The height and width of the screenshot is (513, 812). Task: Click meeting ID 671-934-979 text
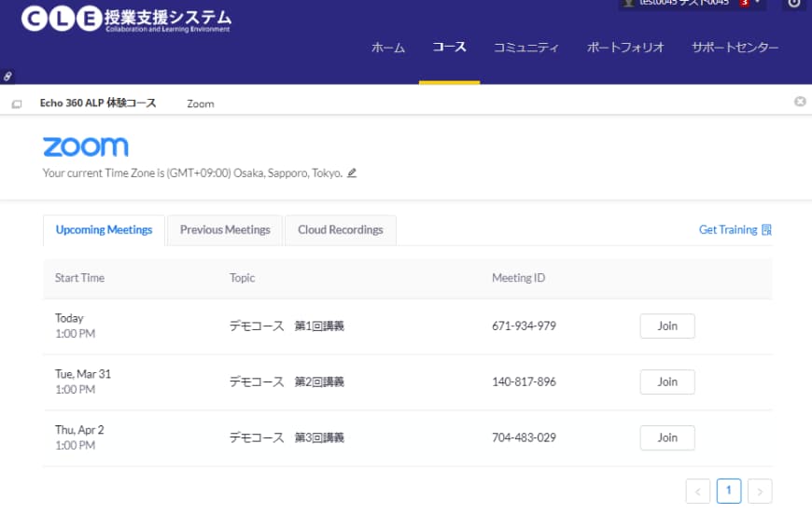pyautogui.click(x=524, y=326)
